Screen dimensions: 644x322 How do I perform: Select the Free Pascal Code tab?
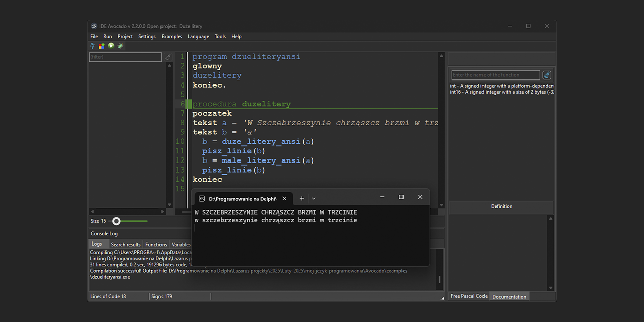pos(469,296)
